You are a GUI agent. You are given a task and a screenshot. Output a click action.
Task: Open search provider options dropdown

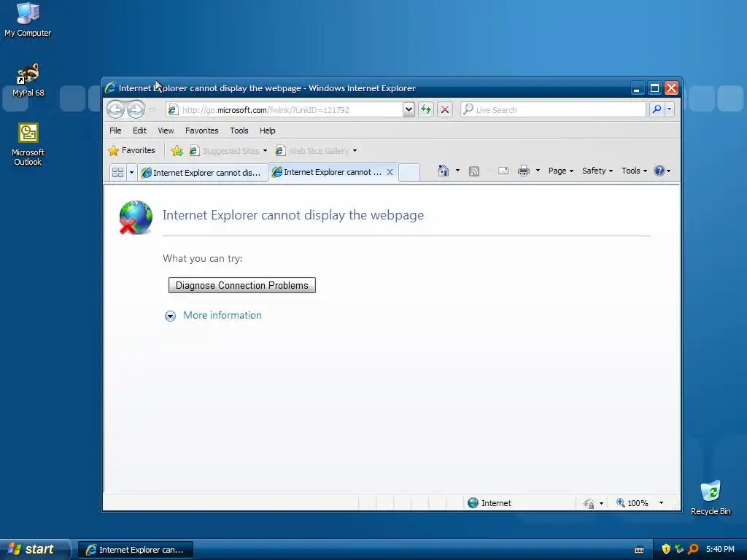click(x=670, y=109)
